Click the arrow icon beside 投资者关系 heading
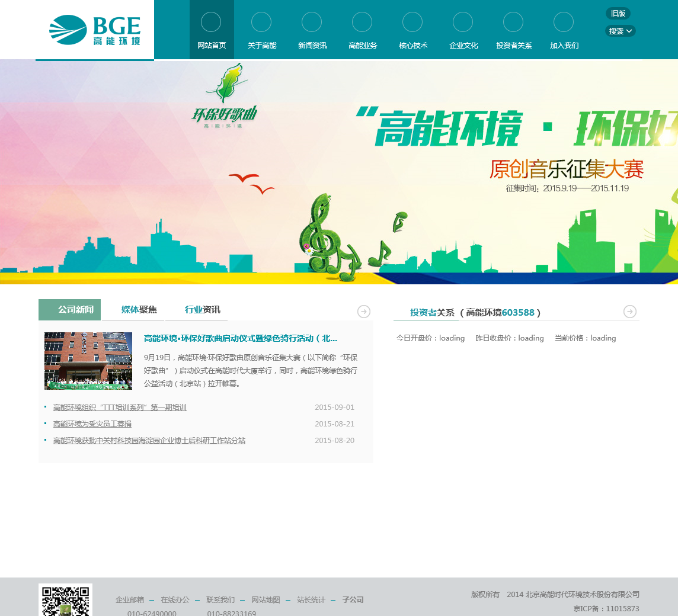 tap(630, 312)
